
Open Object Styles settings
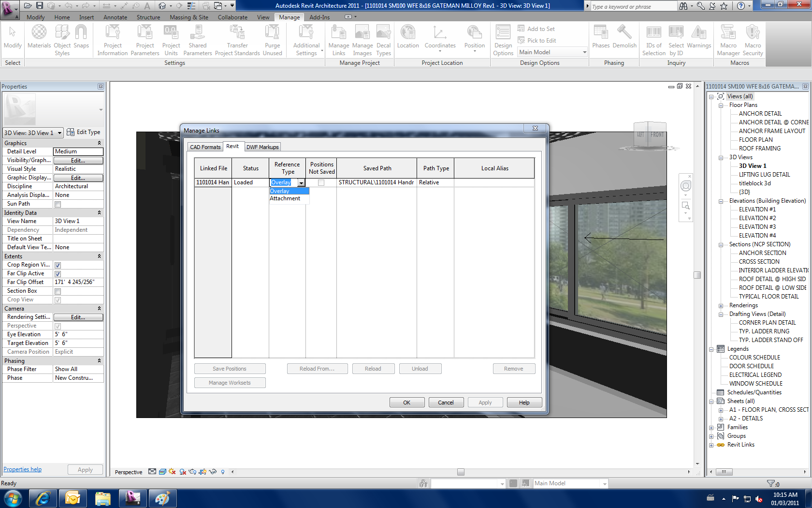[62, 40]
